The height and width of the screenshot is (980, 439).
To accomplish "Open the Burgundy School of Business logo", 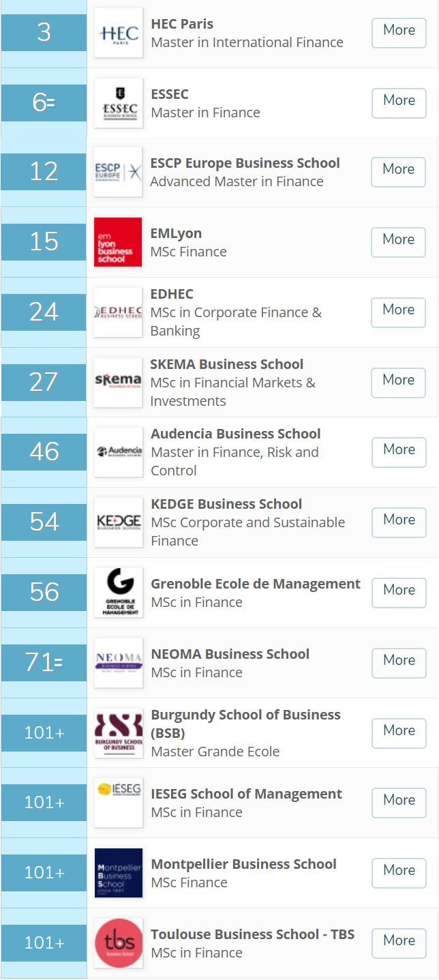I will [119, 733].
